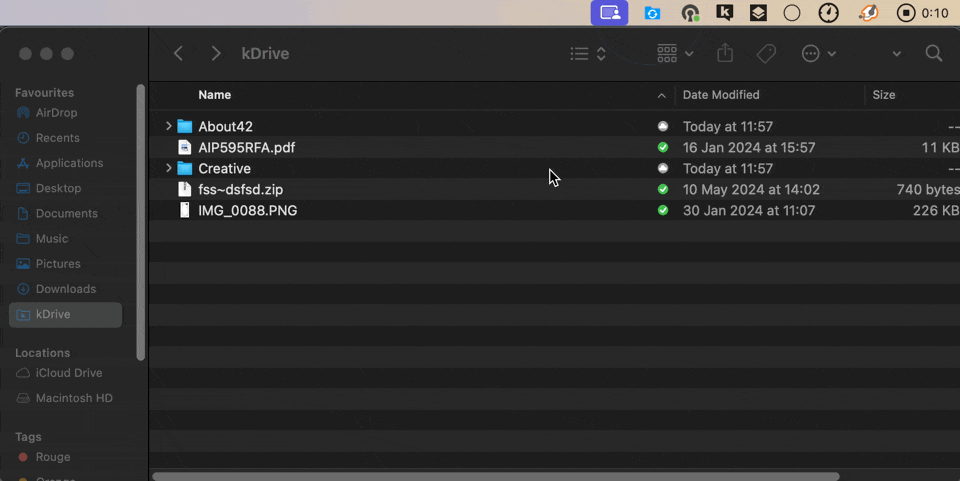
Task: Click the 226 KB size value
Action: (x=936, y=211)
